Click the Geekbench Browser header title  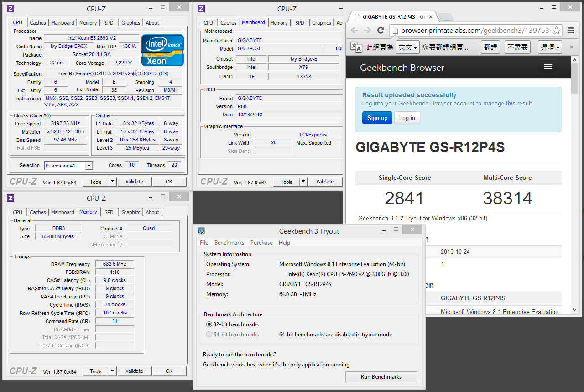[402, 68]
